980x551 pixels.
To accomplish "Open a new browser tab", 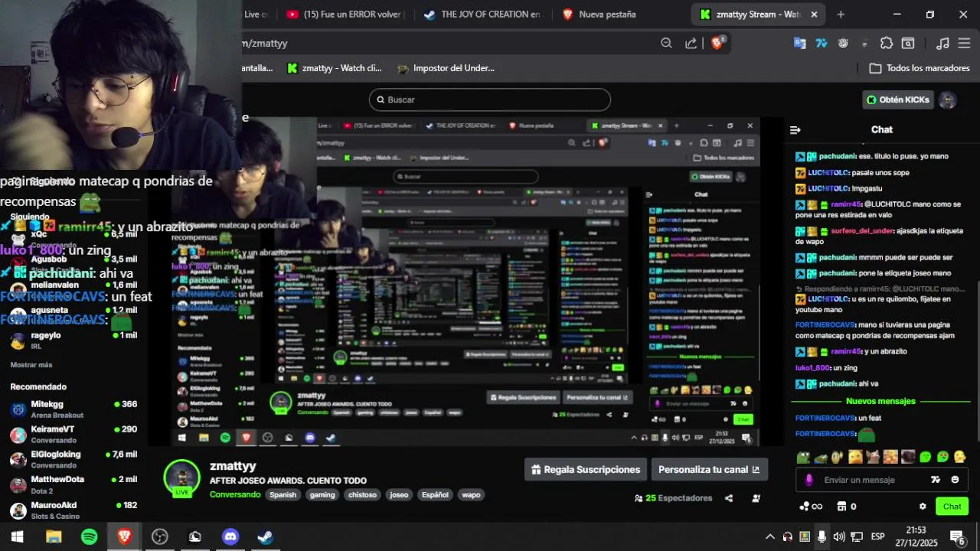I will tap(841, 14).
